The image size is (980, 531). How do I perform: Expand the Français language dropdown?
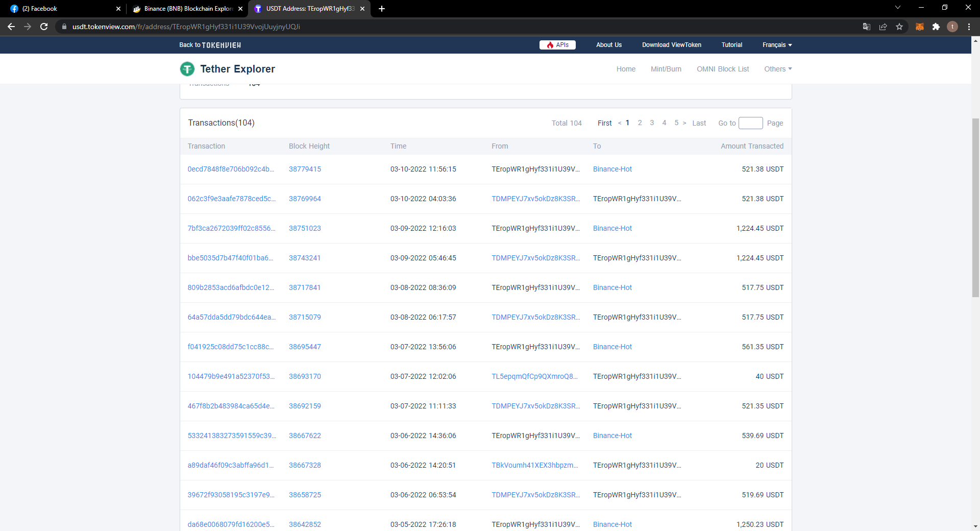click(x=777, y=45)
